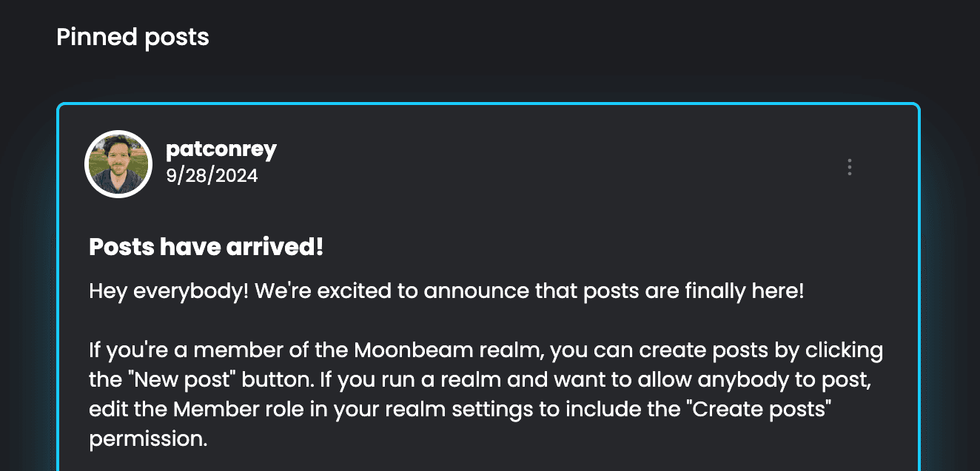The image size is (980, 471).
Task: Click the word "permission." ending the paragraph
Action: click(x=148, y=439)
